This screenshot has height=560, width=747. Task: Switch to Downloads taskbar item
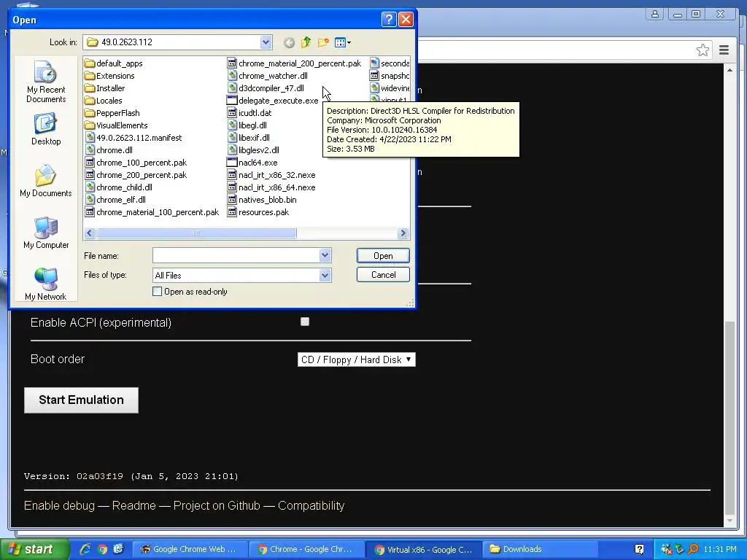(541, 550)
